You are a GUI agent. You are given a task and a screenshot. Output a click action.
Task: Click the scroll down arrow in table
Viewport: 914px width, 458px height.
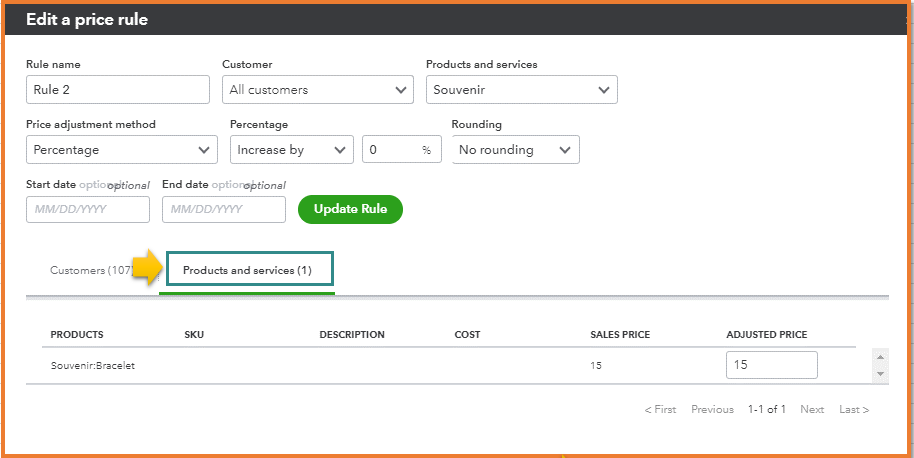point(880,373)
